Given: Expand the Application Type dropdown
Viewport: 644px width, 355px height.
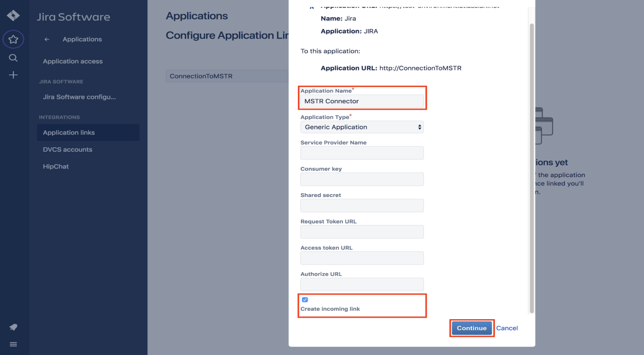Looking at the screenshot, I should pos(362,127).
